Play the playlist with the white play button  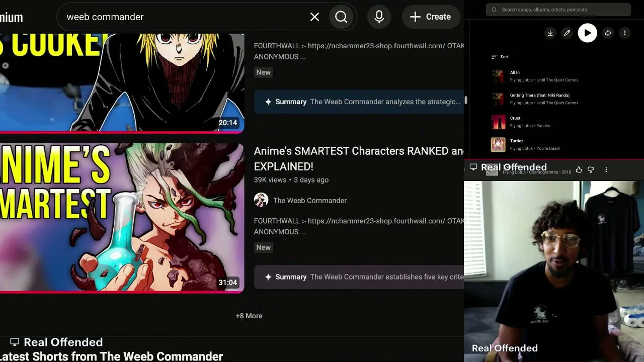coord(587,33)
